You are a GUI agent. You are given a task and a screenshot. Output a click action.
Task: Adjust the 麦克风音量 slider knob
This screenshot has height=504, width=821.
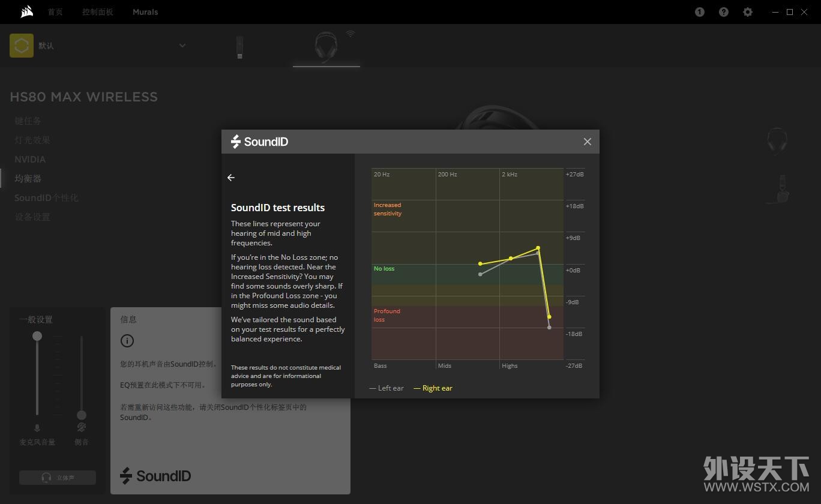(37, 336)
